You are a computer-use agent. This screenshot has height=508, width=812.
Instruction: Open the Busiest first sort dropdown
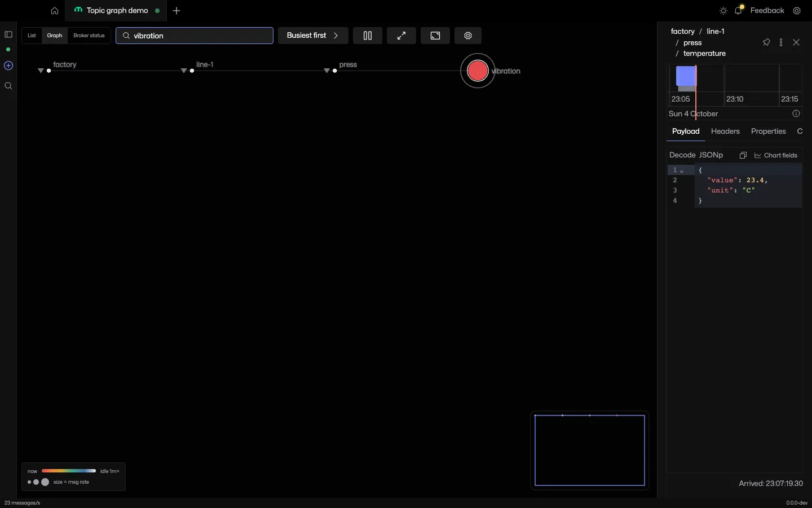[x=313, y=36]
